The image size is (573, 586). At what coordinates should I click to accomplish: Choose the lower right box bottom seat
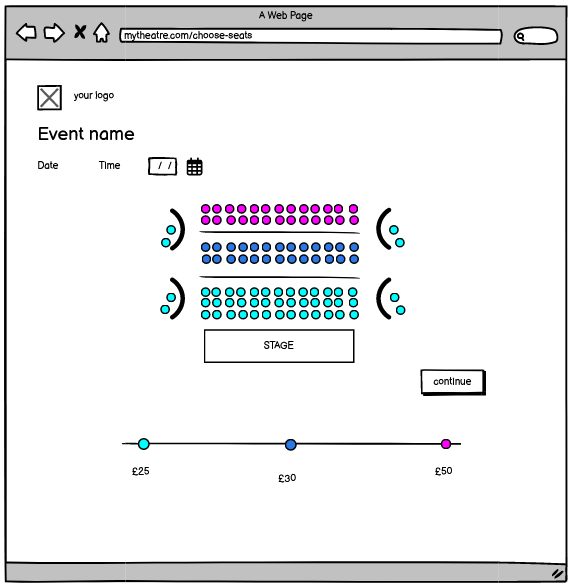[400, 310]
